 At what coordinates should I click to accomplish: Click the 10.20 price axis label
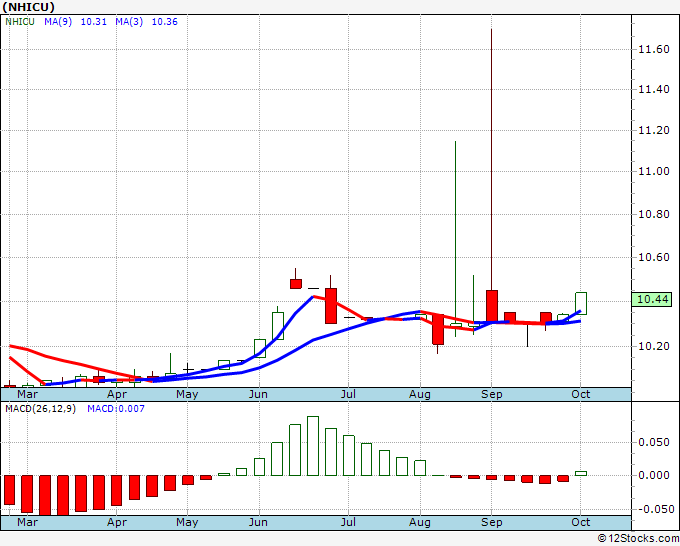pos(654,346)
